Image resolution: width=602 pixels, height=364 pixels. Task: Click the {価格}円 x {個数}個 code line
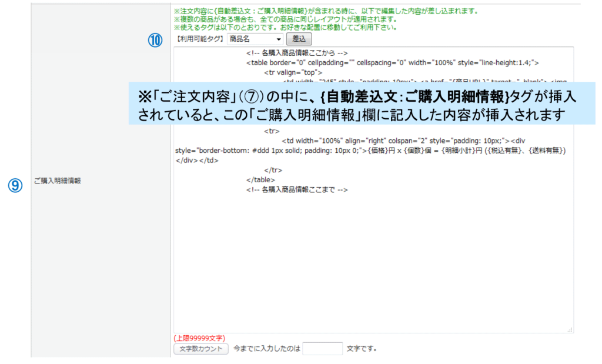(x=370, y=151)
